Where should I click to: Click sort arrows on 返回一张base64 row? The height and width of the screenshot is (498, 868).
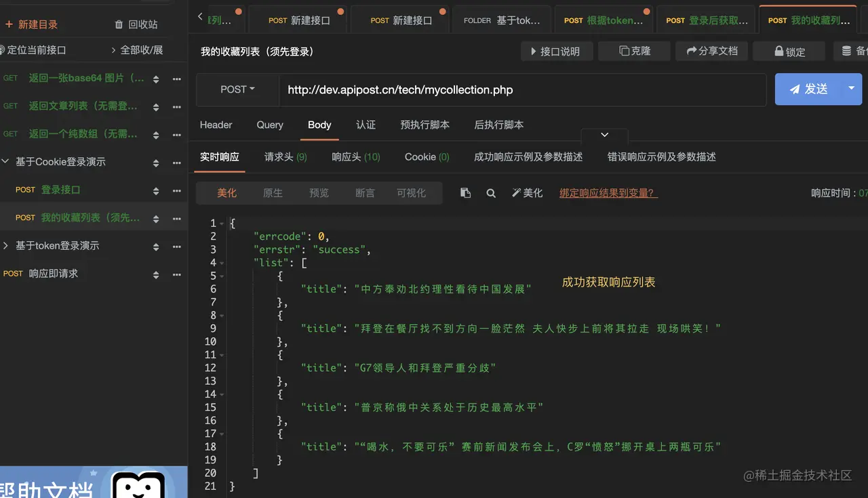[x=156, y=79]
